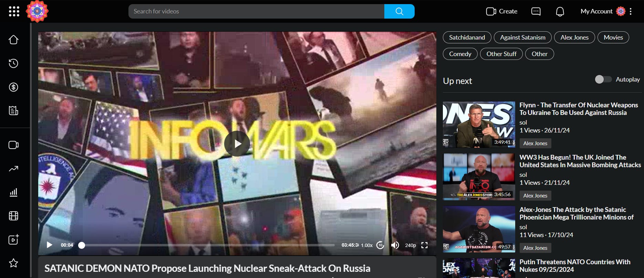
Task: Click the Create video button
Action: pyautogui.click(x=502, y=11)
